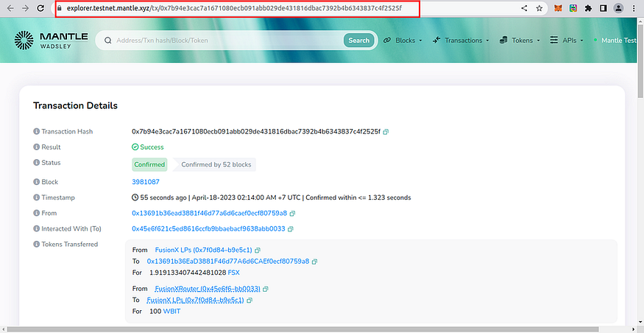The height and width of the screenshot is (333, 644).
Task: Toggle the browser side panel
Action: click(x=603, y=8)
